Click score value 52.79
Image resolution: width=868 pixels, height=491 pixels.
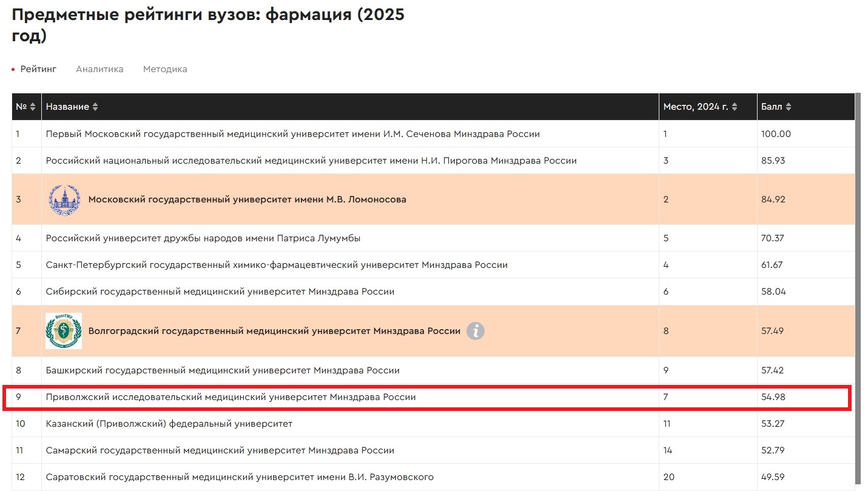pos(773,450)
